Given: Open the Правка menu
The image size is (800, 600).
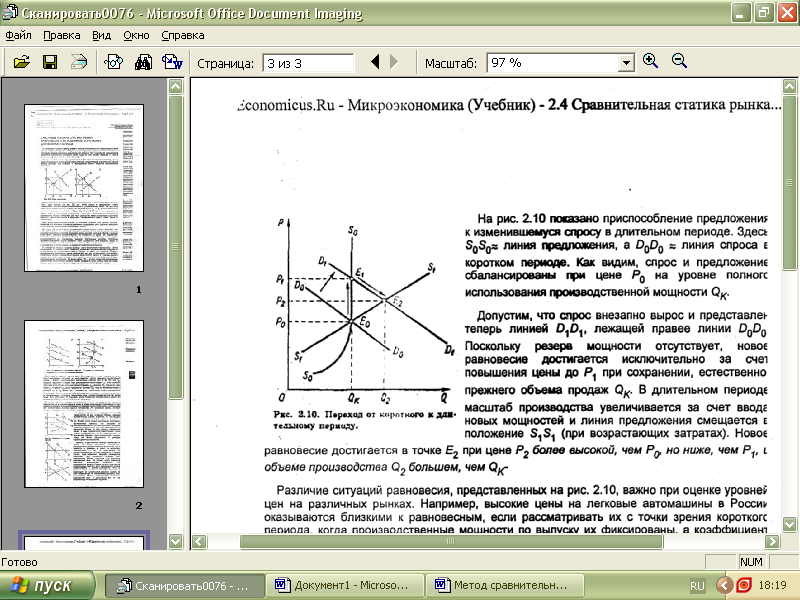Looking at the screenshot, I should 62,35.
